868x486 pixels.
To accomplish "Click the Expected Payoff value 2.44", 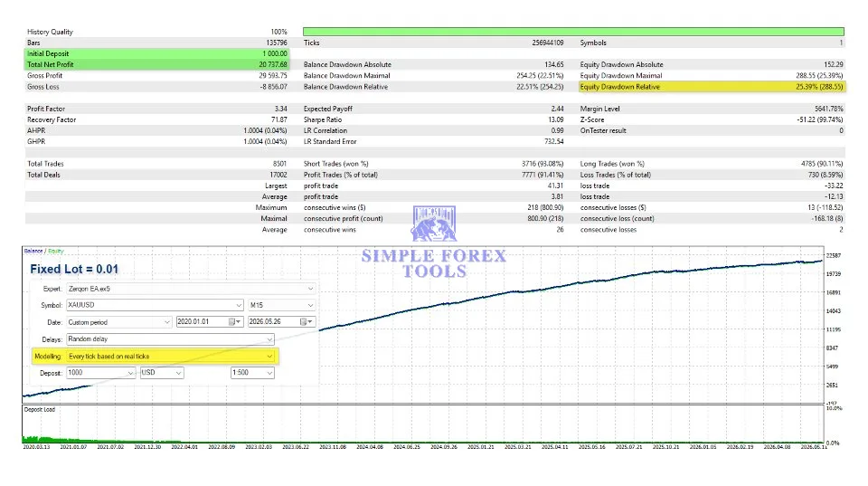I will (558, 110).
